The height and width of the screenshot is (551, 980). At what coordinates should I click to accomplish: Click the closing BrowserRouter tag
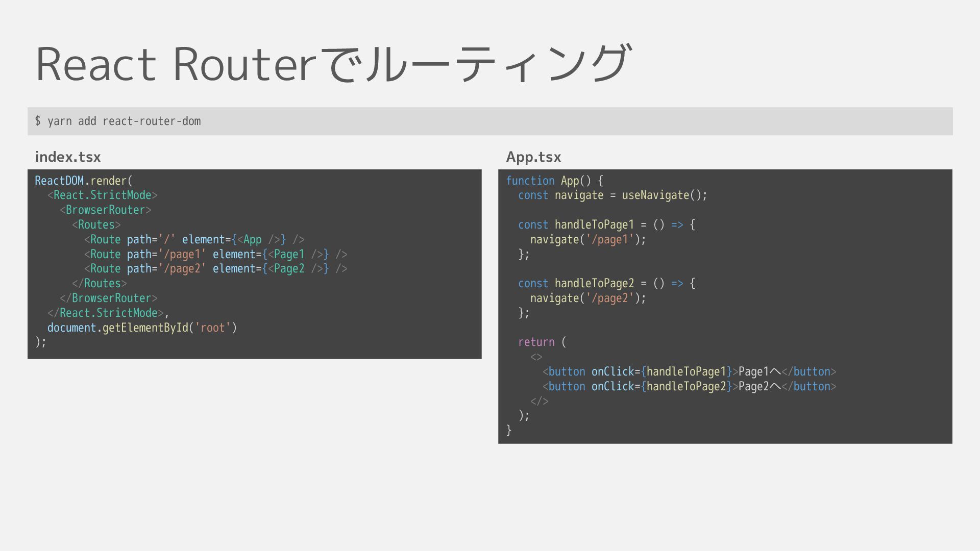tap(108, 298)
